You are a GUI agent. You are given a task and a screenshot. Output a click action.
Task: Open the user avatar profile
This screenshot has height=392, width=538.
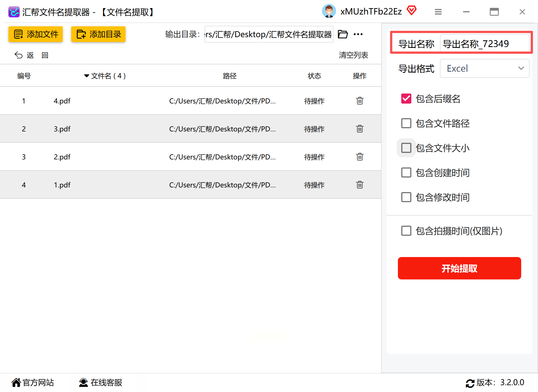[329, 11]
